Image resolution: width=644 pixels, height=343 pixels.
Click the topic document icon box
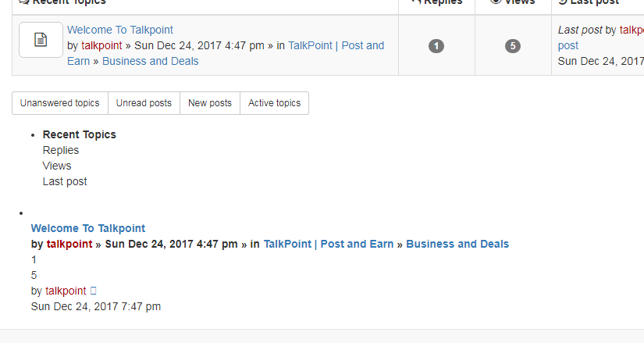point(41,40)
